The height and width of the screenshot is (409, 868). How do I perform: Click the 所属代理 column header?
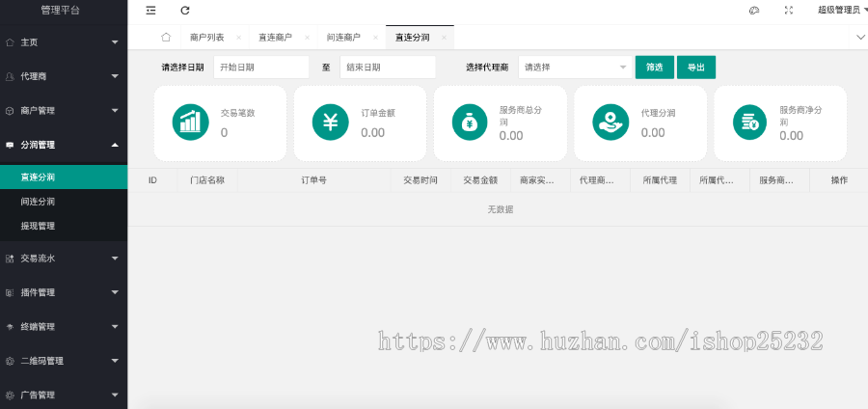pos(660,180)
